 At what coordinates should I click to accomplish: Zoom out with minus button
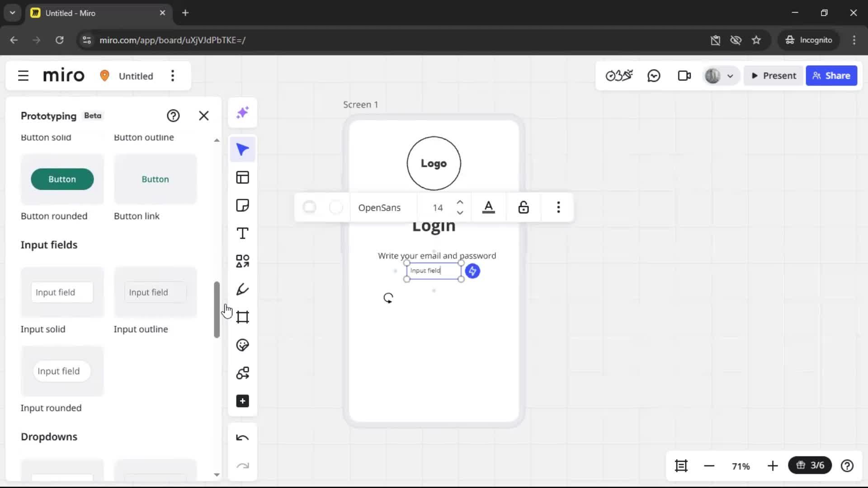coord(709,466)
